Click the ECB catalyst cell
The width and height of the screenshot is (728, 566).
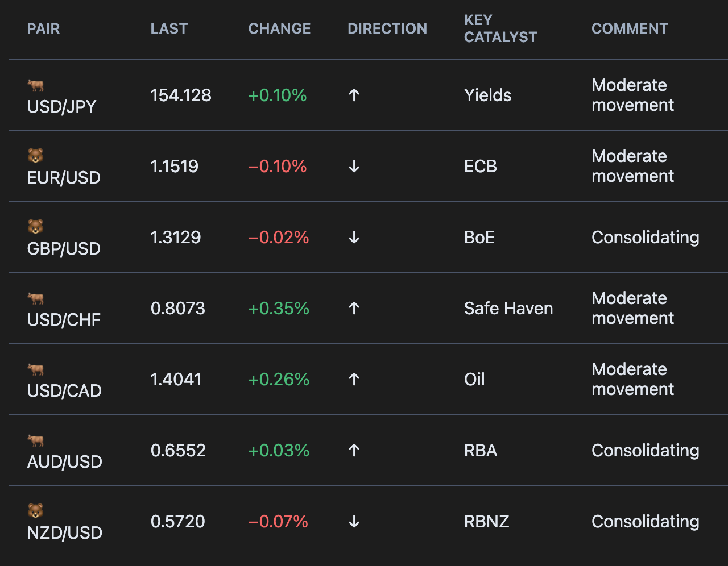(481, 166)
